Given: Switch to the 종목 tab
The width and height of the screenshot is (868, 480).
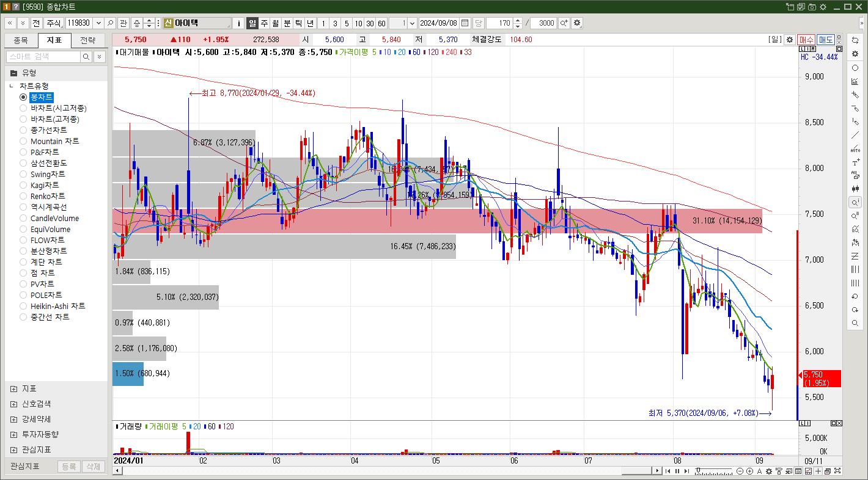Looking at the screenshot, I should pos(21,40).
